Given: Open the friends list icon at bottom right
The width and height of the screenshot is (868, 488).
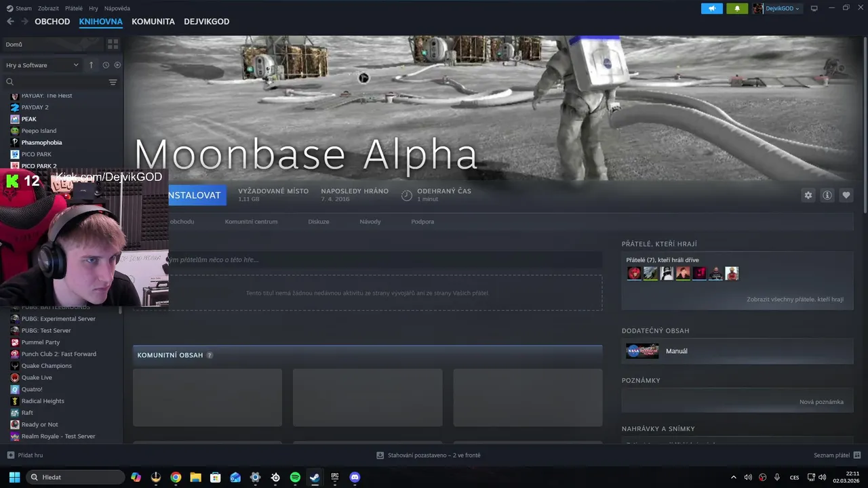Looking at the screenshot, I should 857,455.
